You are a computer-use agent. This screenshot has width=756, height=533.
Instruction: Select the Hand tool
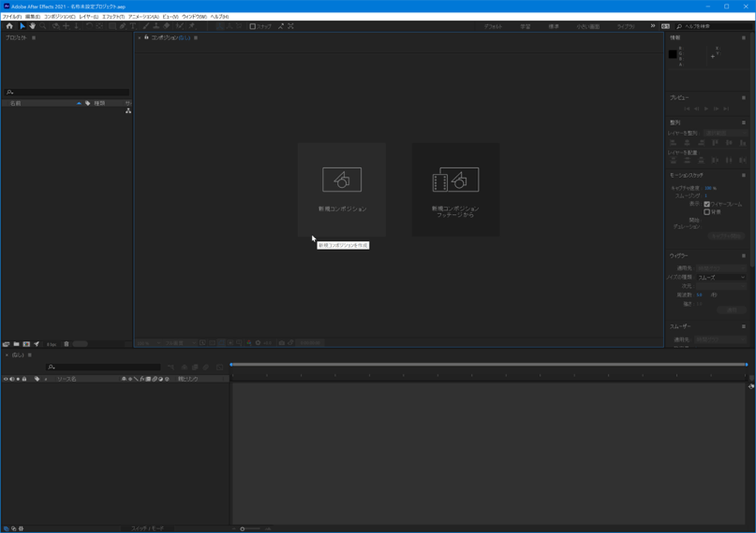(x=33, y=26)
